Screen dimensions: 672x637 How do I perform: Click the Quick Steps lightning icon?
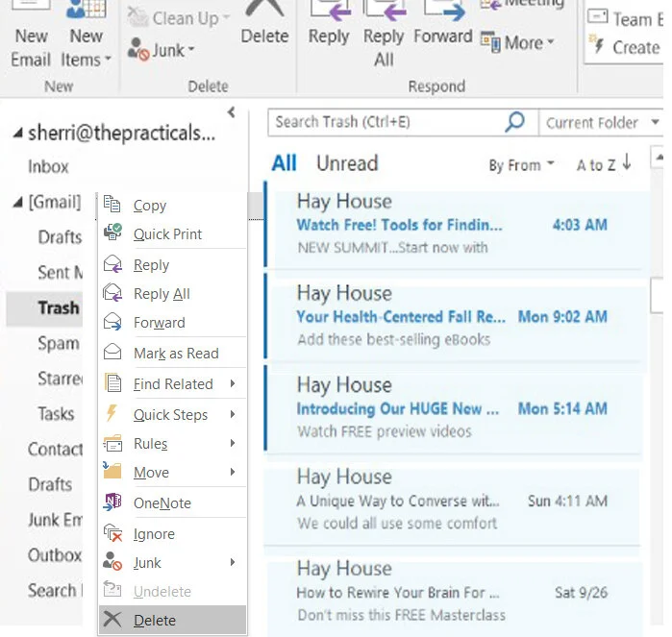point(112,413)
